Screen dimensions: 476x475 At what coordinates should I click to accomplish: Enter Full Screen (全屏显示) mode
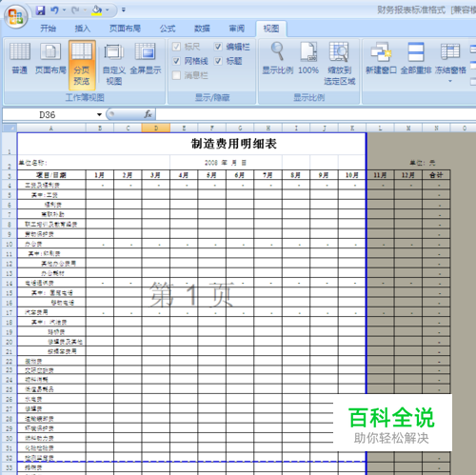(x=146, y=58)
